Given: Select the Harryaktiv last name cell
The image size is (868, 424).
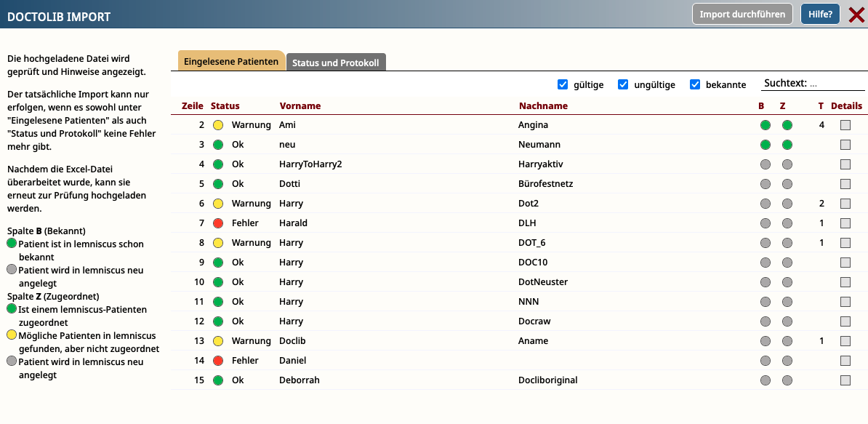Looking at the screenshot, I should pyautogui.click(x=541, y=164).
